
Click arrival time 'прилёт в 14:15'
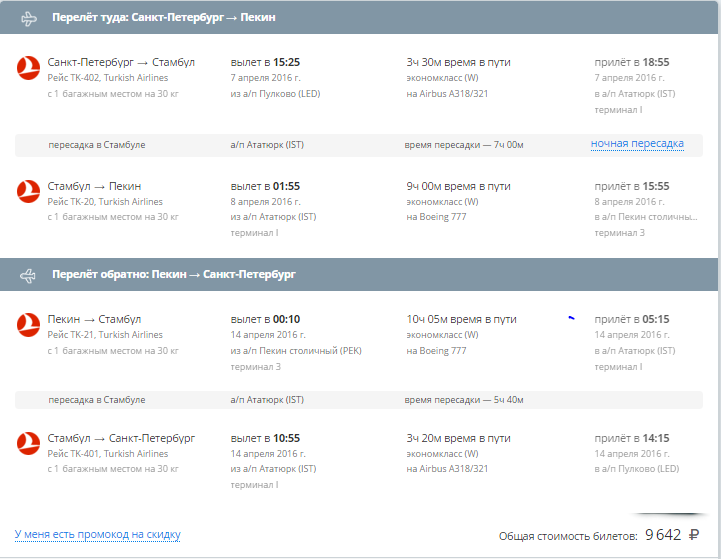point(632,438)
